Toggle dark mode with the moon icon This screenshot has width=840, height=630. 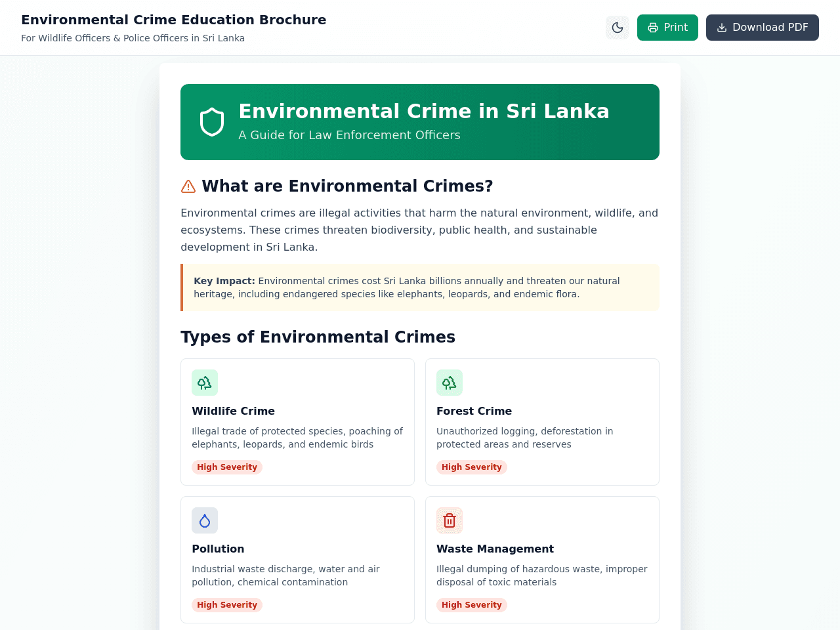click(618, 28)
